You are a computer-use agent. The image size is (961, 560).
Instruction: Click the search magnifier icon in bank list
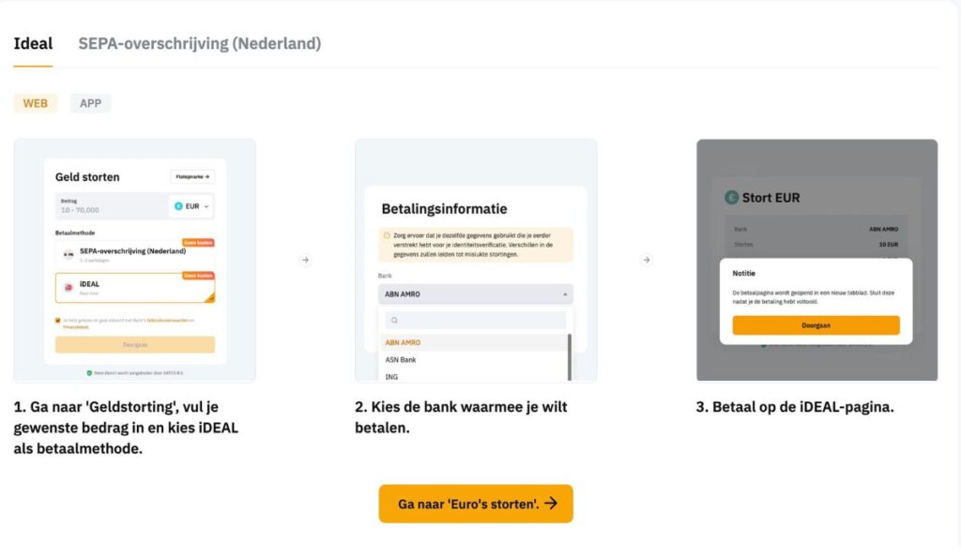[395, 321]
